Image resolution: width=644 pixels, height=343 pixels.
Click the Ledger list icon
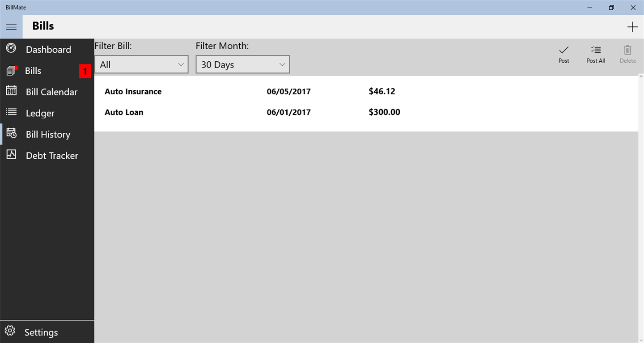tap(11, 112)
